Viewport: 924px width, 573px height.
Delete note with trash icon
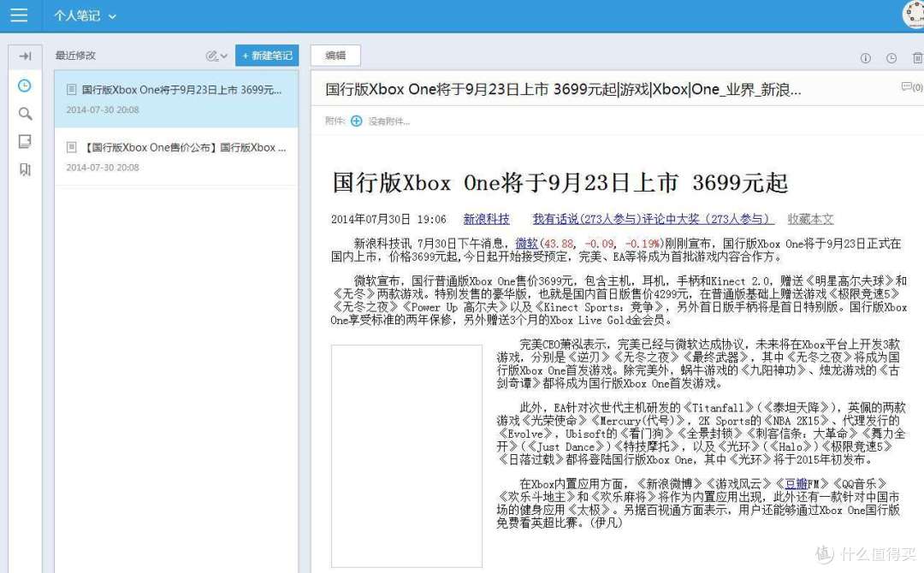pyautogui.click(x=917, y=57)
